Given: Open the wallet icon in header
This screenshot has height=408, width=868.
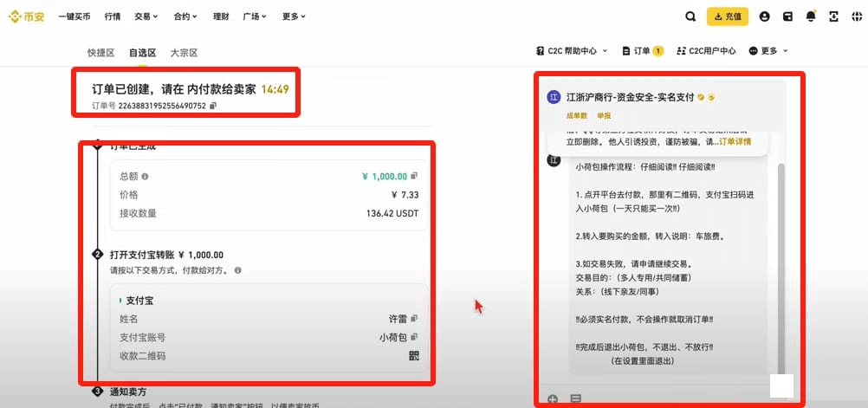Looking at the screenshot, I should click(787, 16).
